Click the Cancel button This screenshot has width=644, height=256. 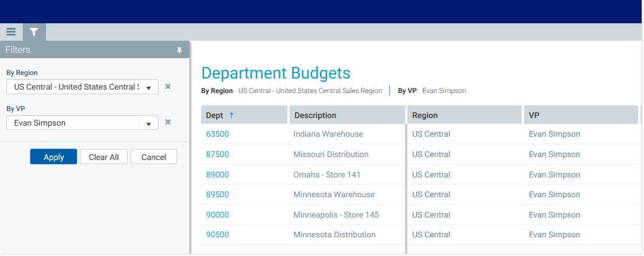[154, 157]
